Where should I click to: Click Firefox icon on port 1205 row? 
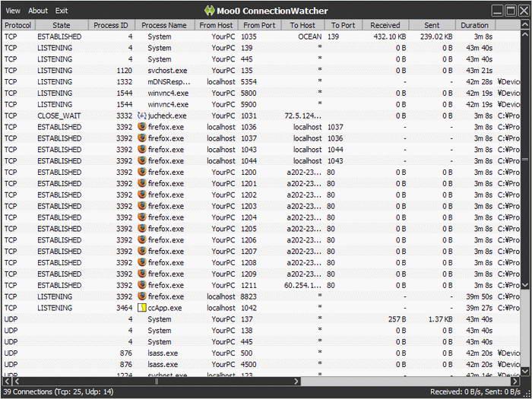click(x=142, y=229)
